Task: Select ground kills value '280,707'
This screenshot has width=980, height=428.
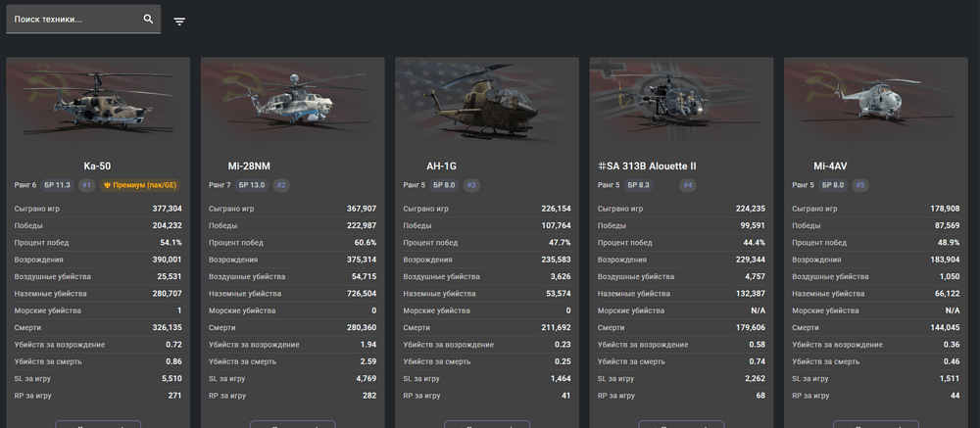Action: pos(167,294)
